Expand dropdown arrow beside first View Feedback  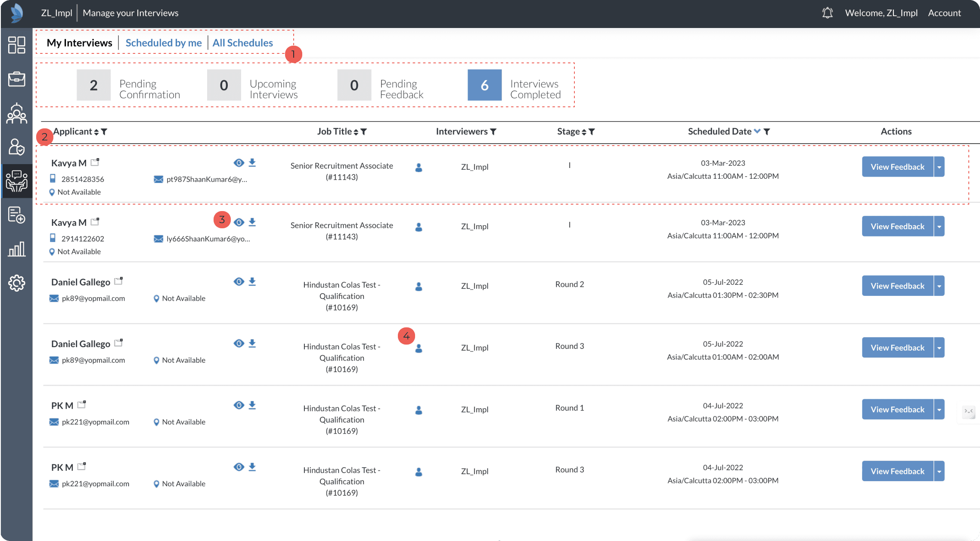coord(939,167)
